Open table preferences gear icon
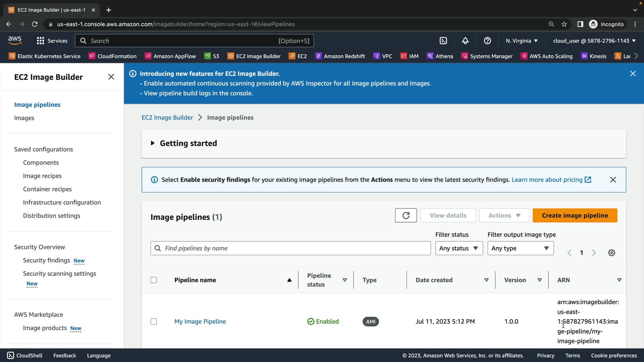Screen dimensions: 644x362 pos(611,253)
